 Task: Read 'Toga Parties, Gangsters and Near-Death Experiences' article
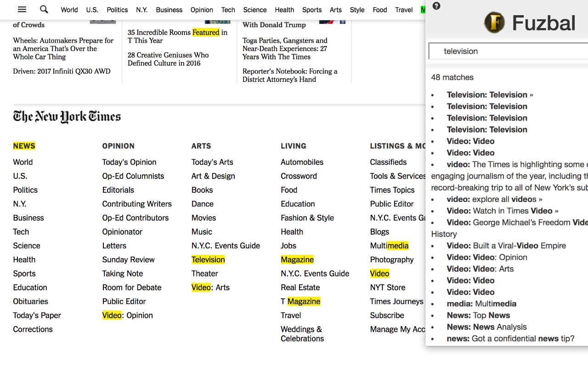point(285,49)
